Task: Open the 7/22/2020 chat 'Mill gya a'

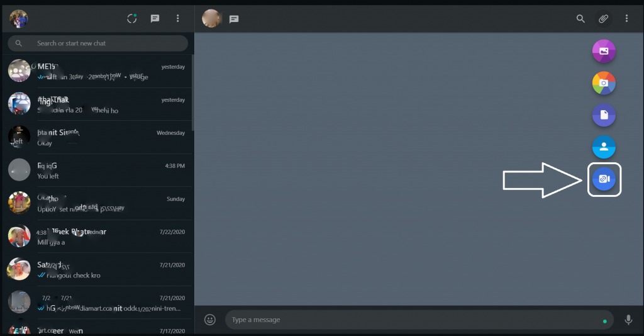Action: (97, 237)
